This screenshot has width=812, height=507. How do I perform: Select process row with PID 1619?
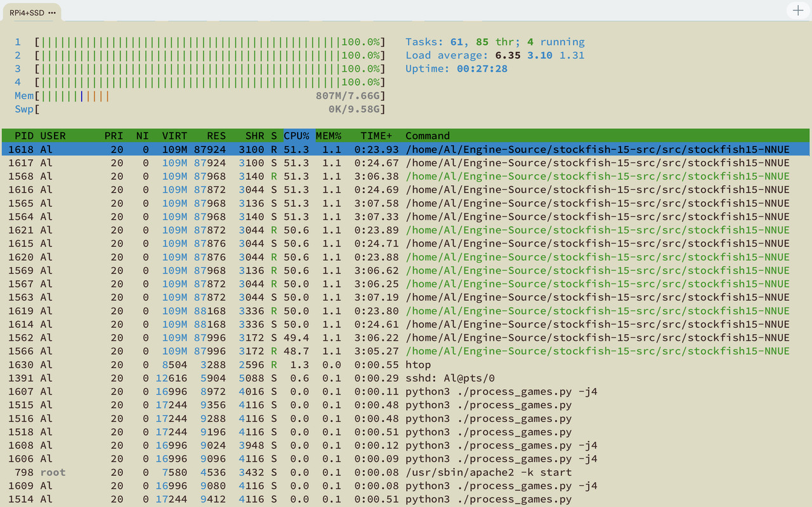[406, 311]
